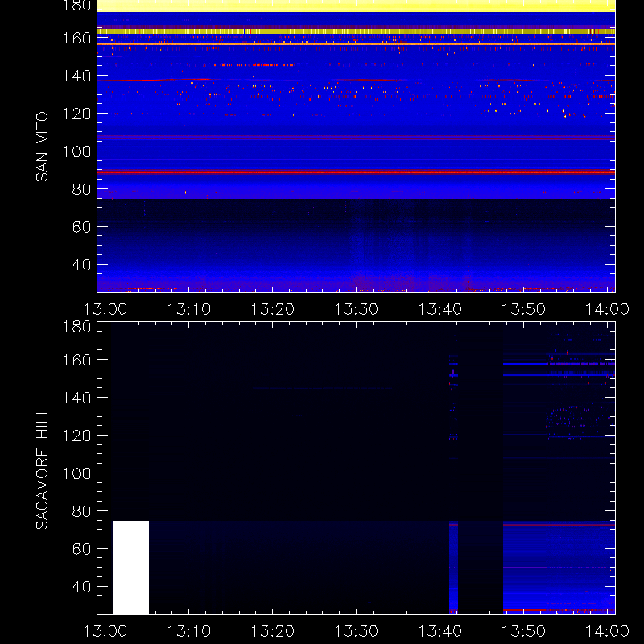Select the 160 label on San Vito axis
The width and height of the screenshot is (644, 644).
click(76, 38)
